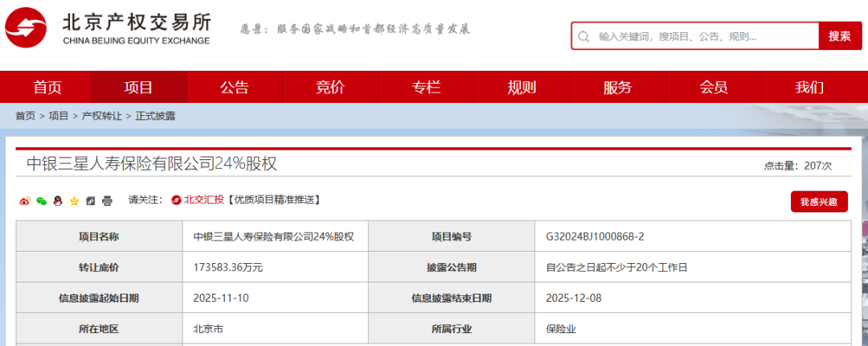Share to QQ penguin icon
The height and width of the screenshot is (346, 868).
(x=58, y=200)
